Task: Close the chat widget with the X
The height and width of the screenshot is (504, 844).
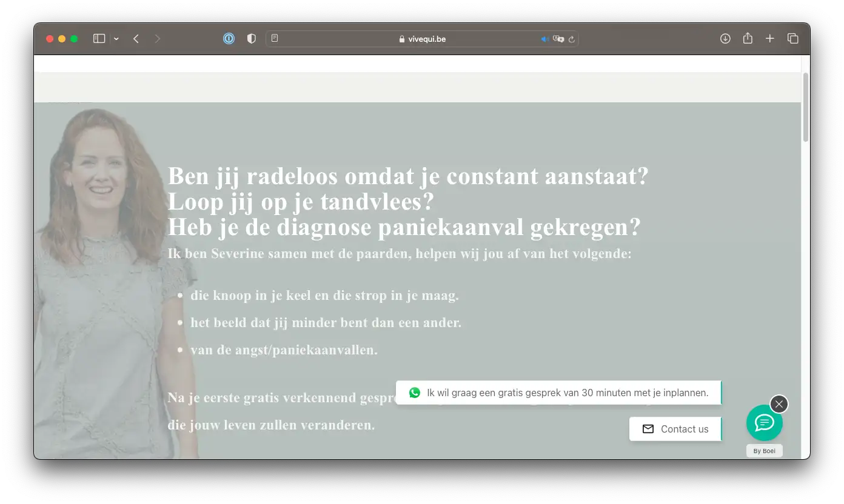Action: coord(779,403)
